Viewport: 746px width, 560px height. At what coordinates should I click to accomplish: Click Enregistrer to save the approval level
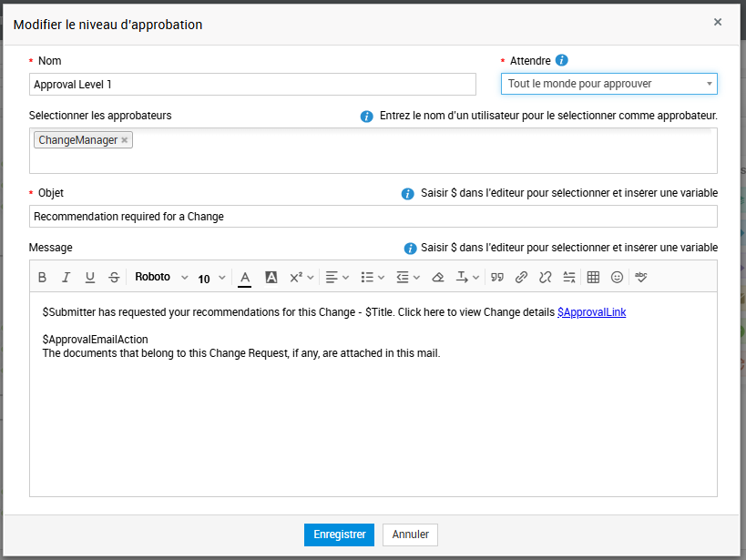point(339,535)
